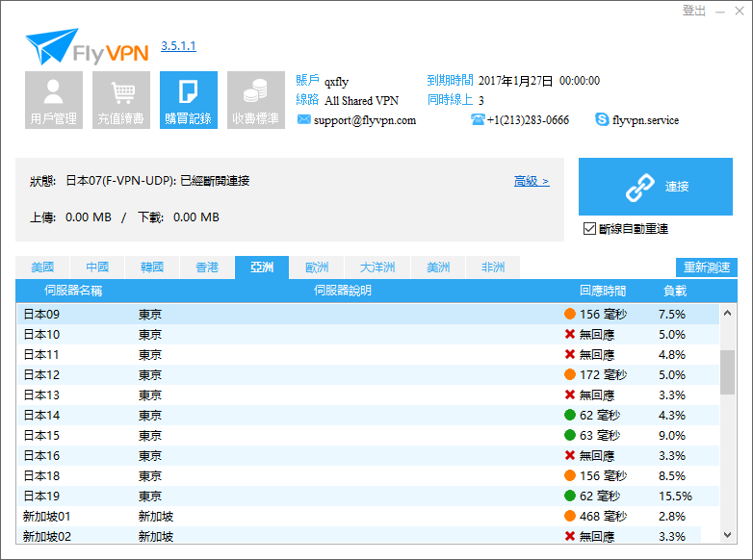Click the red X status for 日本16
This screenshot has width=753, height=560.
click(570, 455)
